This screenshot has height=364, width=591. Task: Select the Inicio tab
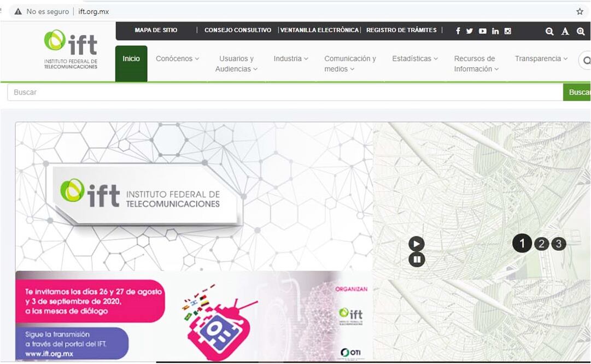[131, 58]
